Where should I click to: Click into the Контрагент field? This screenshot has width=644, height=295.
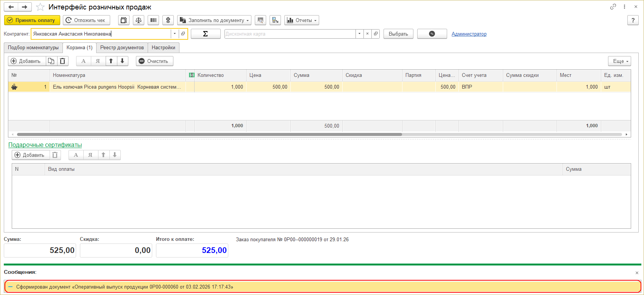(x=101, y=34)
